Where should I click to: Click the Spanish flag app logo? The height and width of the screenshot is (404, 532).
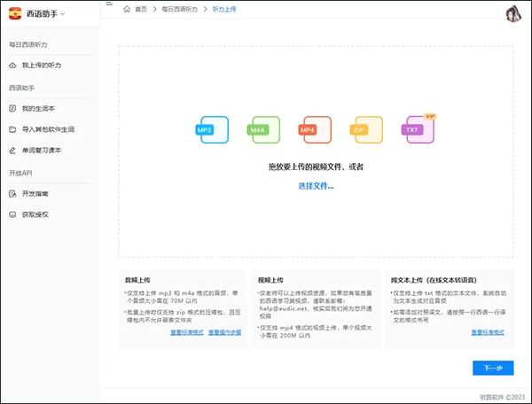[x=15, y=13]
